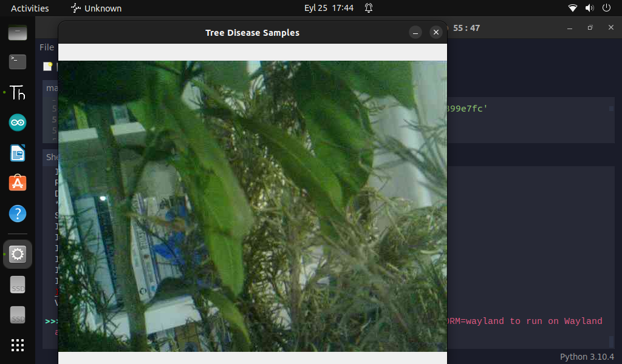Open the File menu in Thonny

click(x=46, y=47)
